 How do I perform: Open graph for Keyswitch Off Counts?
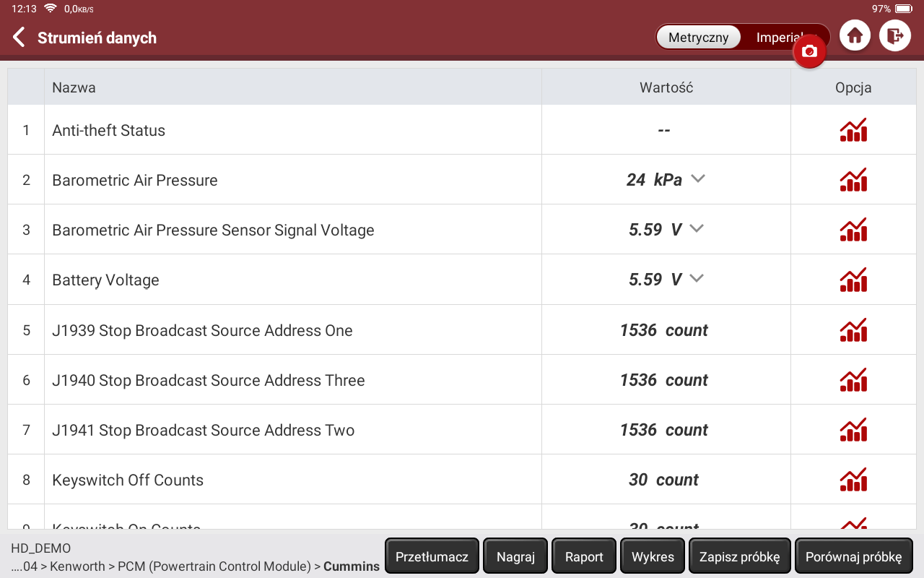click(853, 480)
